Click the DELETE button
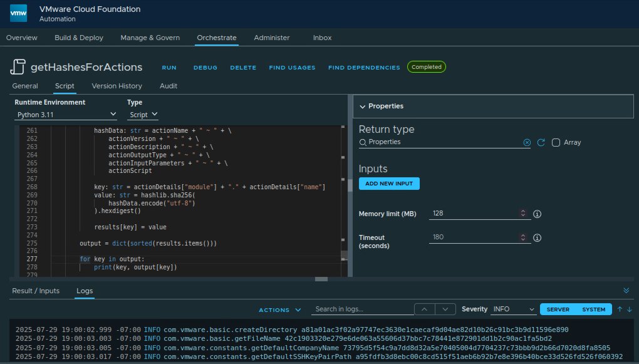This screenshot has width=639, height=364. coord(243,68)
